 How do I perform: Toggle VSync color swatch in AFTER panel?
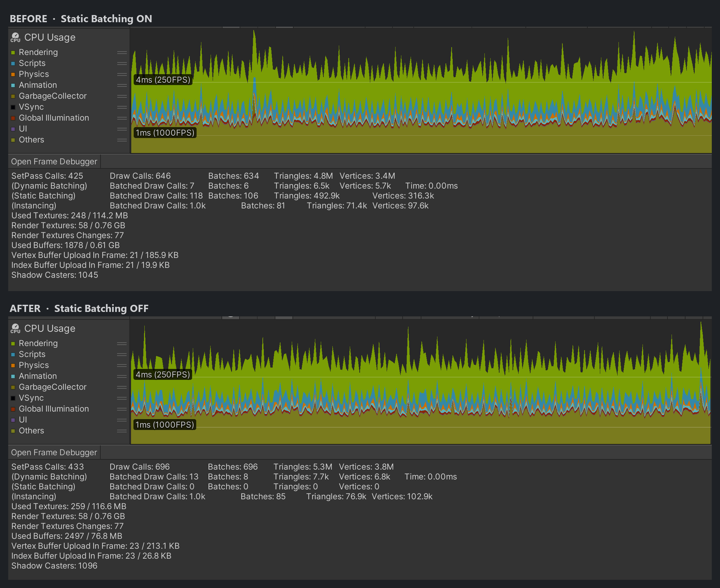(13, 398)
